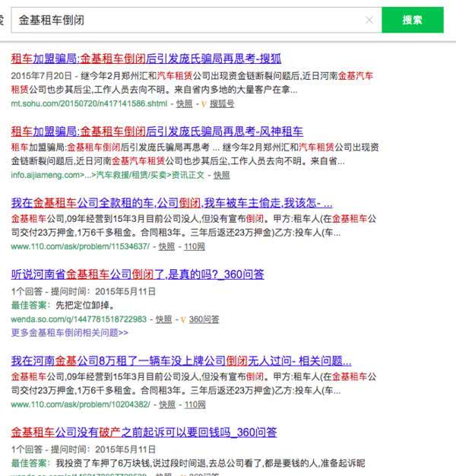
Task: Click the 360问答 source link under wenda.so.com
Action: [x=204, y=319]
